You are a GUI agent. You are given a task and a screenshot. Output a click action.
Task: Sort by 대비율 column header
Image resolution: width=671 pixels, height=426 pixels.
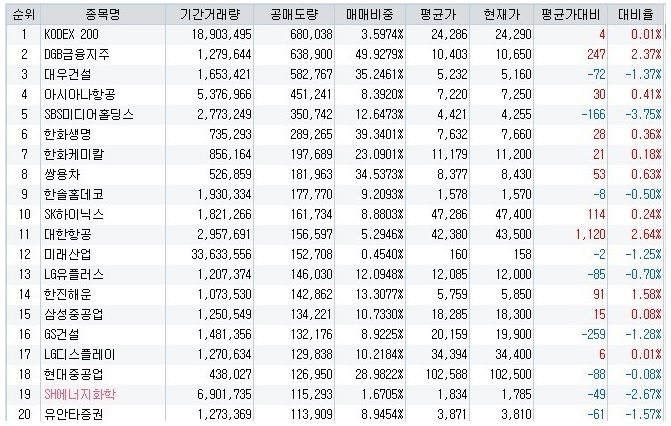[x=636, y=15]
